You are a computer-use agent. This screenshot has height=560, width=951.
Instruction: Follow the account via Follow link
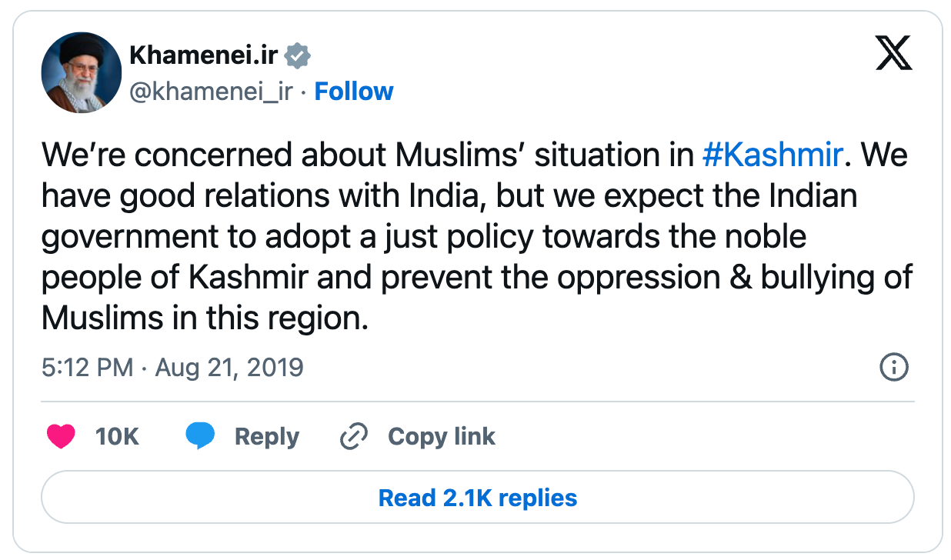click(354, 92)
